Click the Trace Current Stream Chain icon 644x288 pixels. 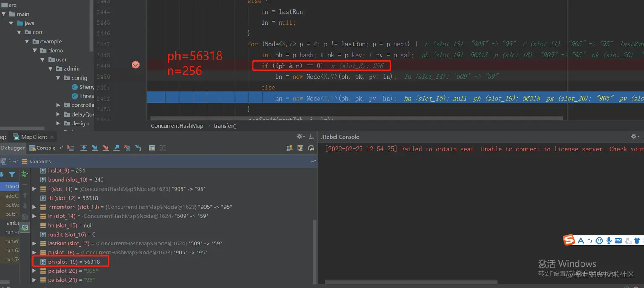pyautogui.click(x=162, y=148)
